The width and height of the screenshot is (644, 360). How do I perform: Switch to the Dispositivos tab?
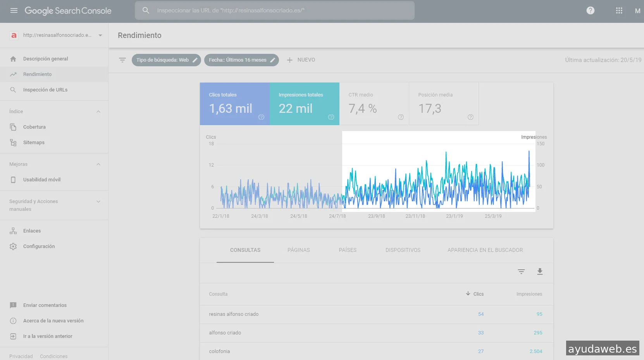[x=403, y=250]
